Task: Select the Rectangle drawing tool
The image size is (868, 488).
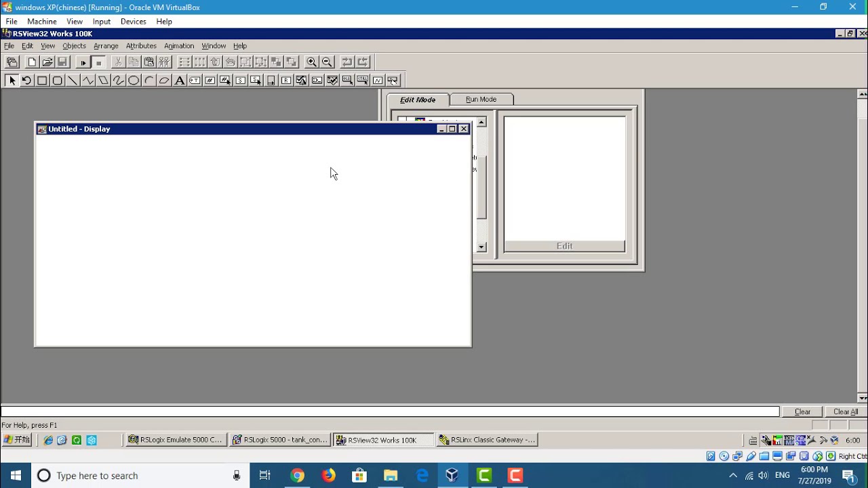Action: (42, 80)
